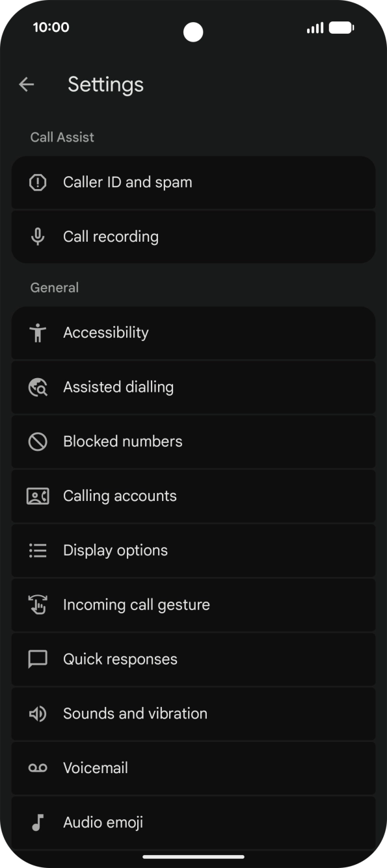Tap the Accessibility person icon

point(38,333)
